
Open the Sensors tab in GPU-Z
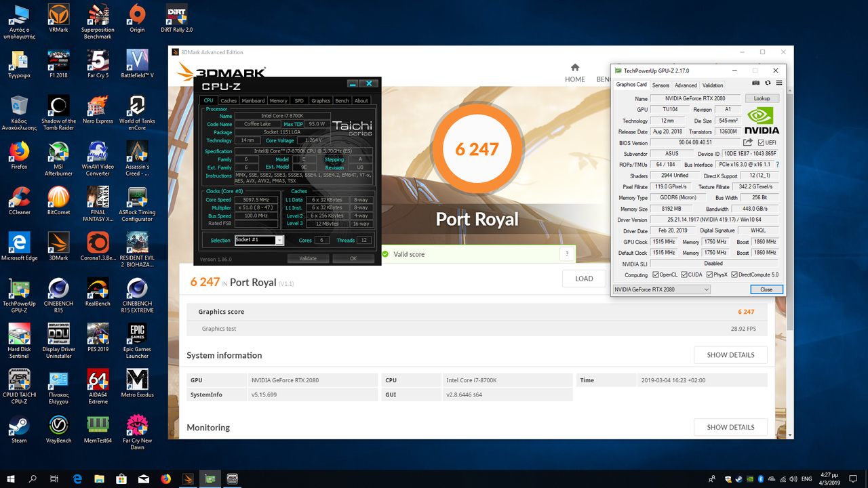click(660, 85)
